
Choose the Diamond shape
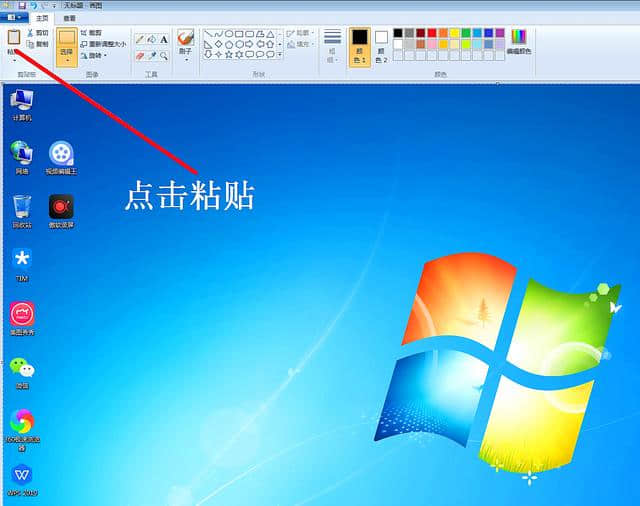219,44
